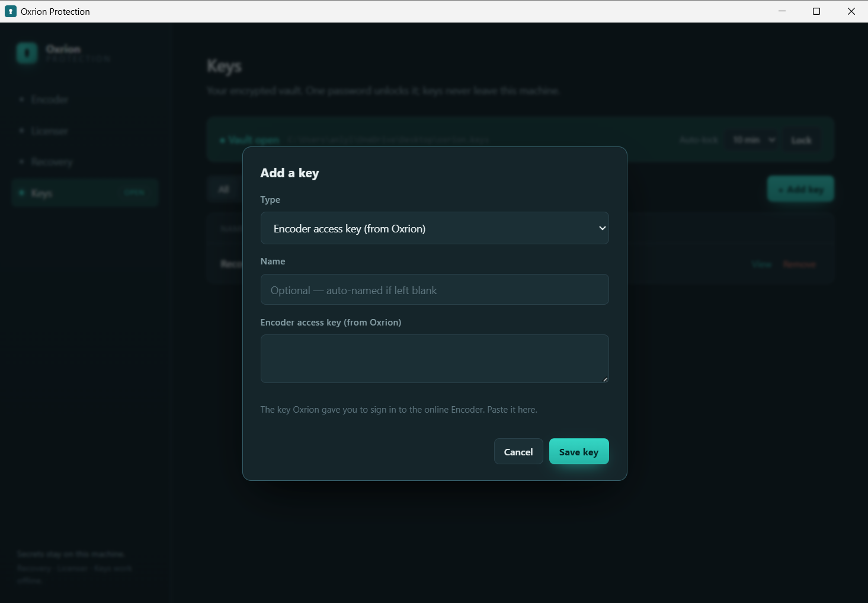Click the 'Name' field label
The width and height of the screenshot is (868, 603).
coord(273,261)
